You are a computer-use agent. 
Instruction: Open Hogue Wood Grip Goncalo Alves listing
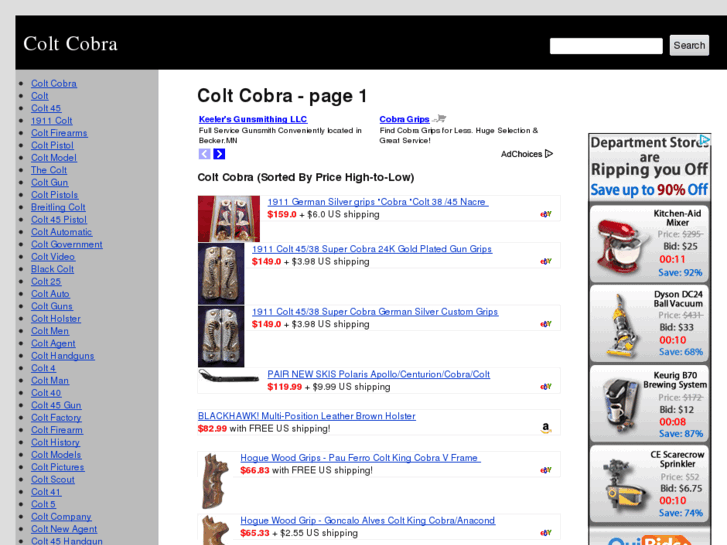[x=368, y=520]
